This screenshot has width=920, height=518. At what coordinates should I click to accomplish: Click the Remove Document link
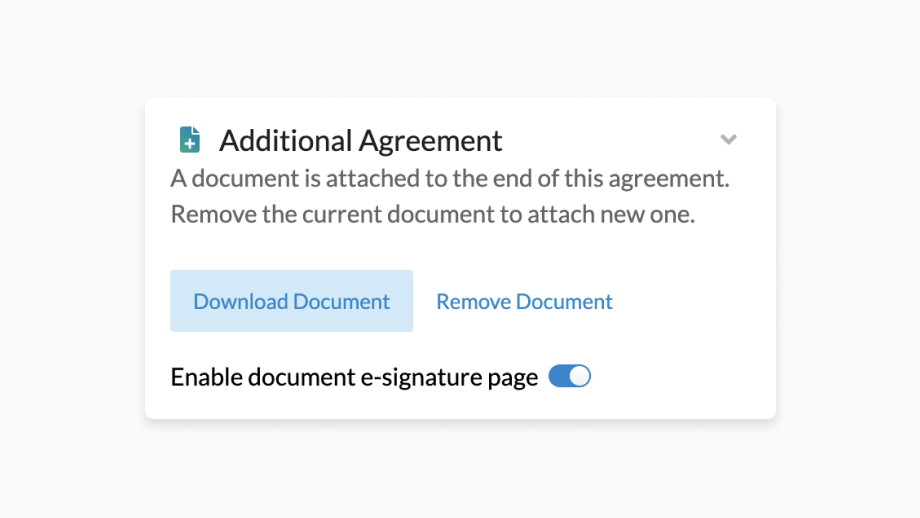pyautogui.click(x=524, y=301)
